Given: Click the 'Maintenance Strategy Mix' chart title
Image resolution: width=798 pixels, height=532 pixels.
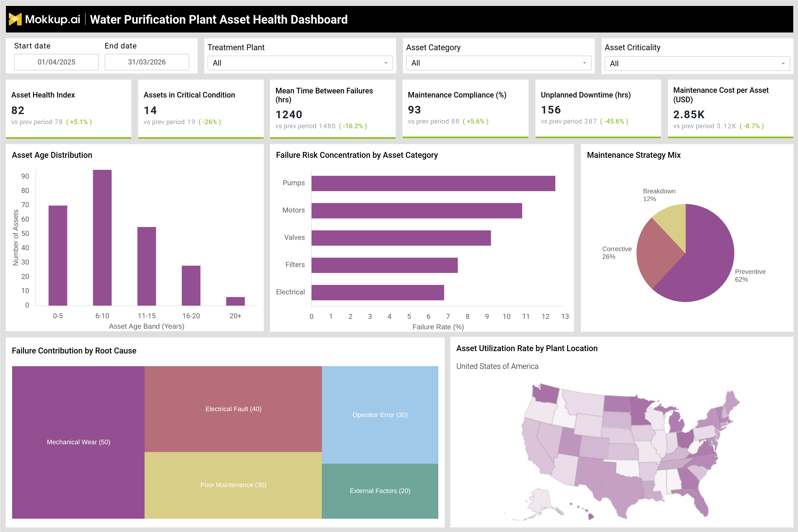Looking at the screenshot, I should click(x=633, y=155).
